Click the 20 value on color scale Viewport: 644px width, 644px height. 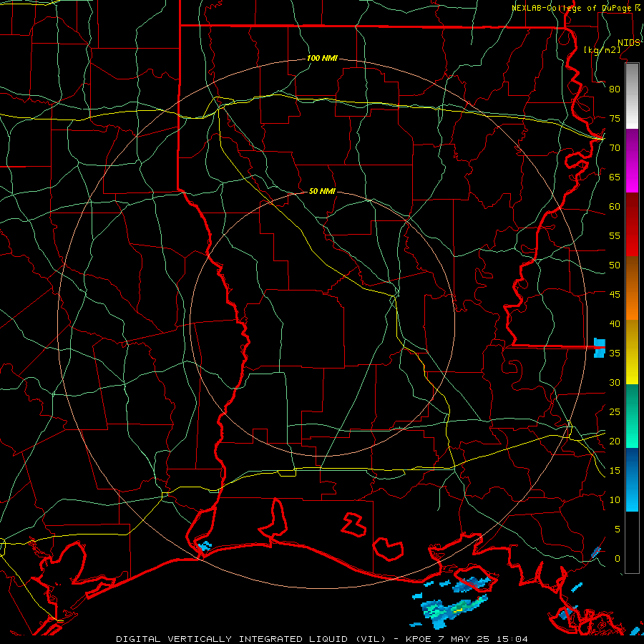(x=615, y=441)
